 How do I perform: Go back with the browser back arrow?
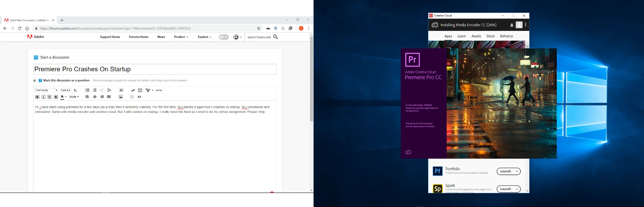pos(5,29)
